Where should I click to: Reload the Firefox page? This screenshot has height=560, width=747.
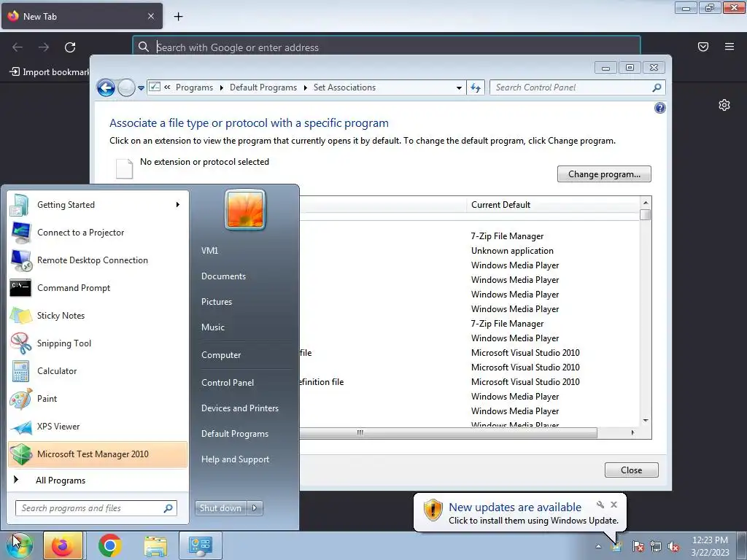[x=70, y=47]
